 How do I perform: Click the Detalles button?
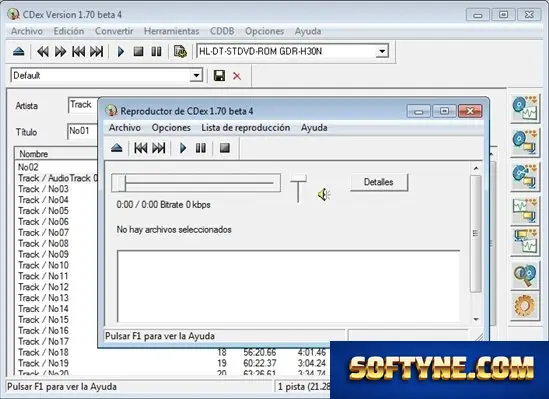tap(379, 182)
